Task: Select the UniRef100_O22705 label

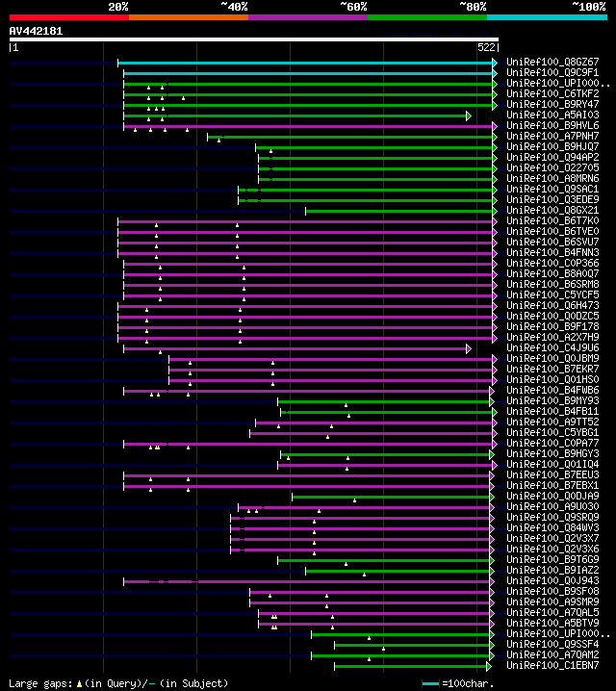Action: (x=552, y=167)
